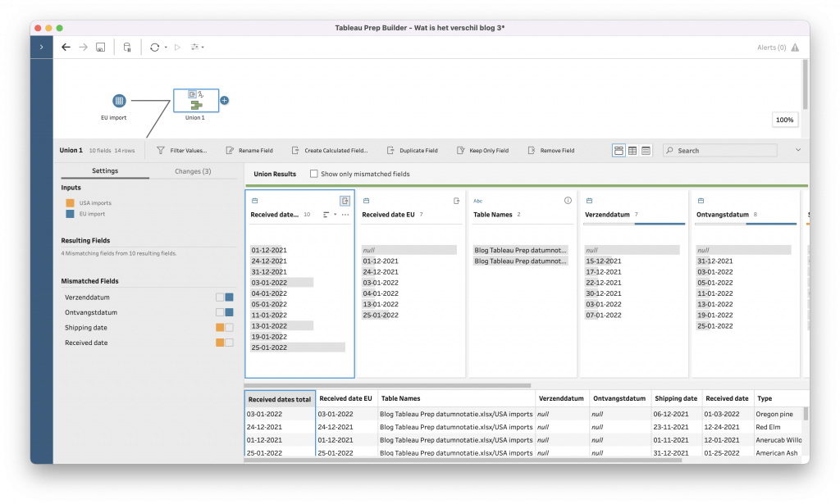Collapse the profile pane using right chevron
840x504 pixels.
point(798,150)
